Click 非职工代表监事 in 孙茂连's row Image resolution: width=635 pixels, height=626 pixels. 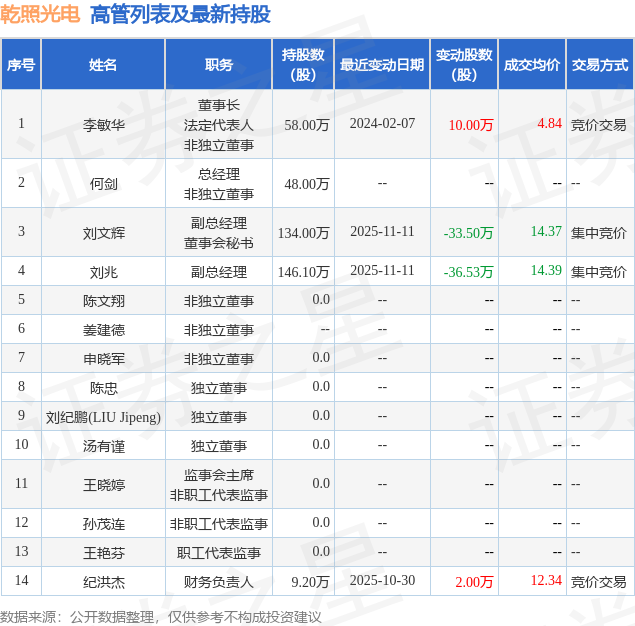click(219, 524)
